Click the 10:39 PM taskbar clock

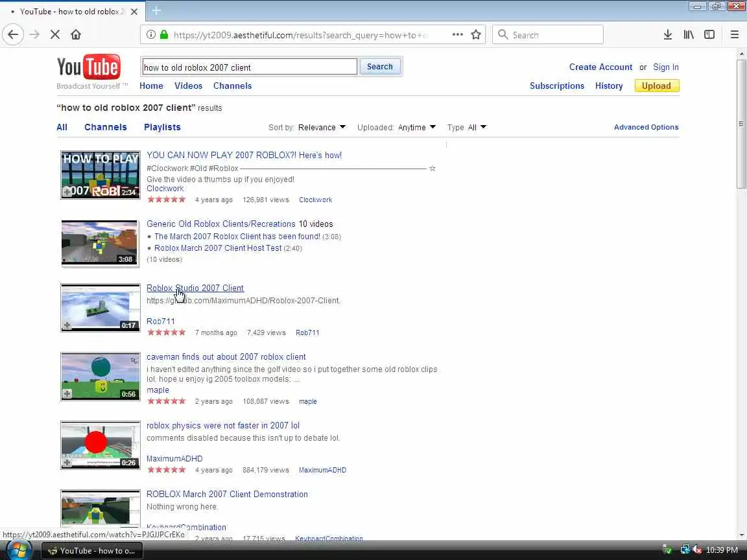click(722, 550)
